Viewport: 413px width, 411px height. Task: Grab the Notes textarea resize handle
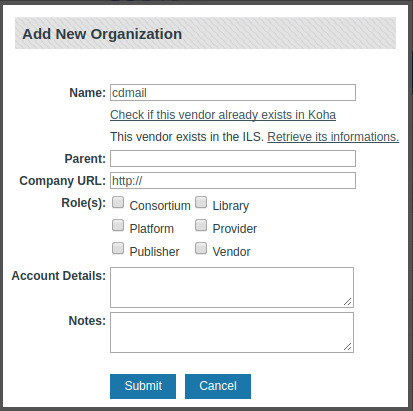tap(348, 346)
